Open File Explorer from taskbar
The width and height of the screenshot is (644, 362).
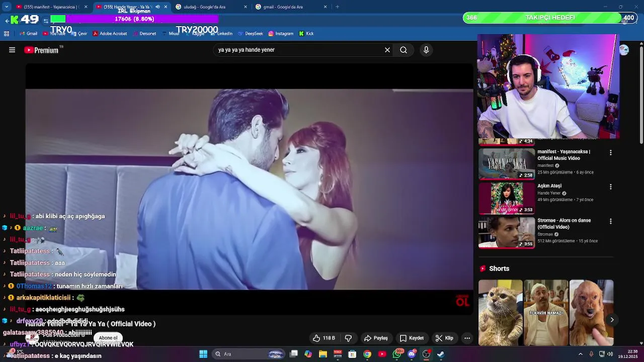323,354
